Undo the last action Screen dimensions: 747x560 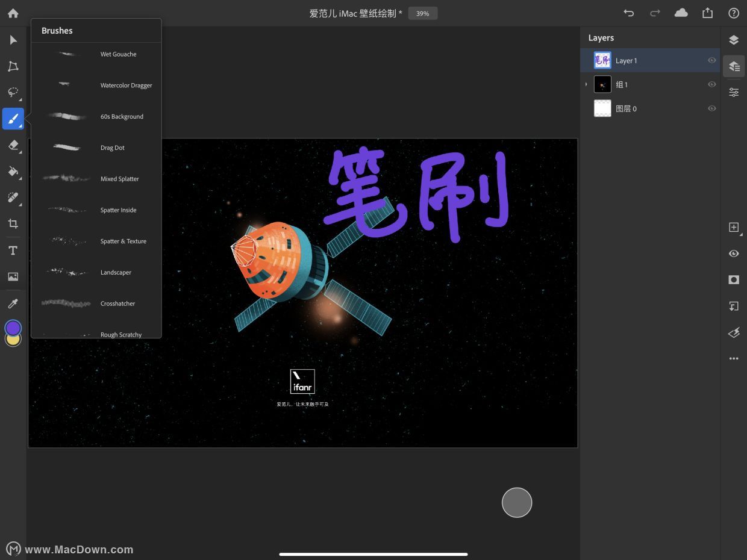coord(629,13)
